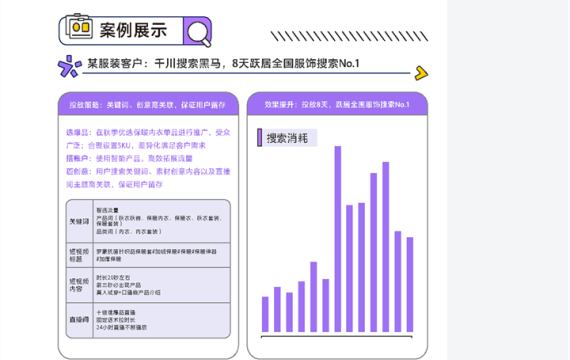Click the purple sparkle star icon
Viewport: 570px width, 360px height.
click(69, 66)
